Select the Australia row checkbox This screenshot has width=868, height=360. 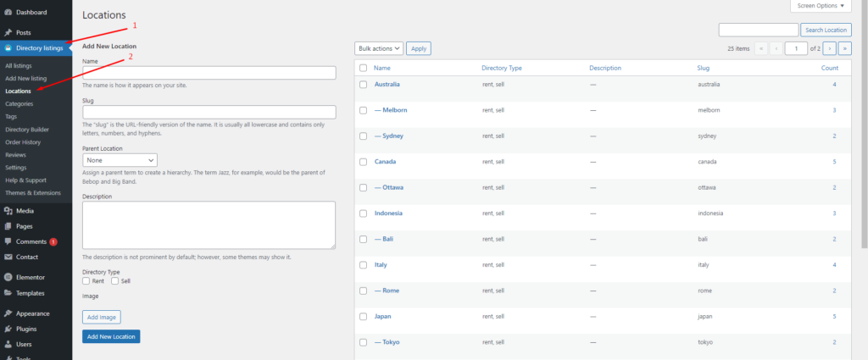(x=363, y=85)
